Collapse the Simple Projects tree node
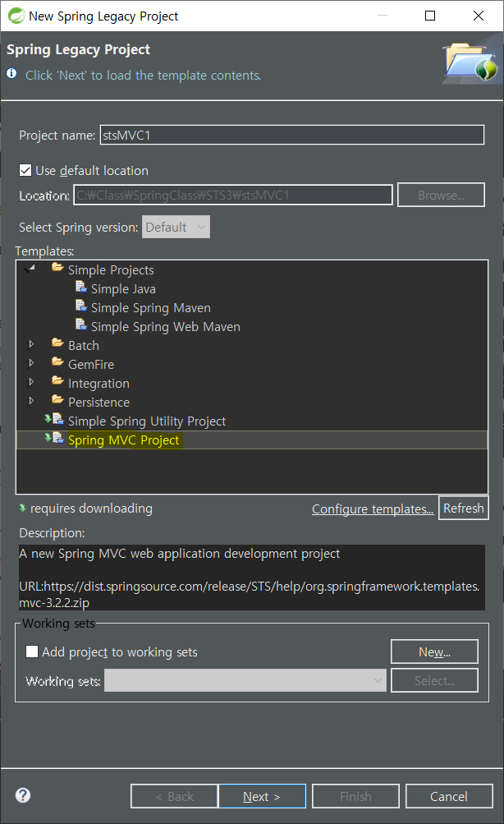The image size is (504, 824). pos(30,269)
